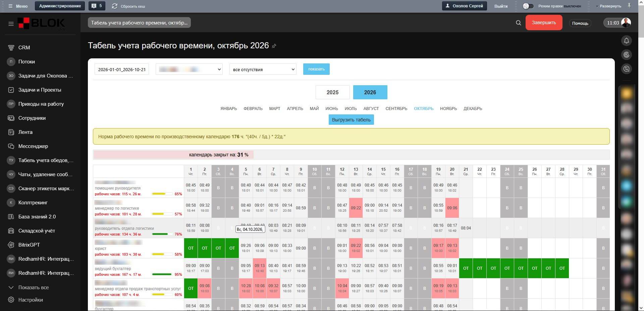Open the Меню admin dropdown
The image size is (644, 311).
coord(18,6)
